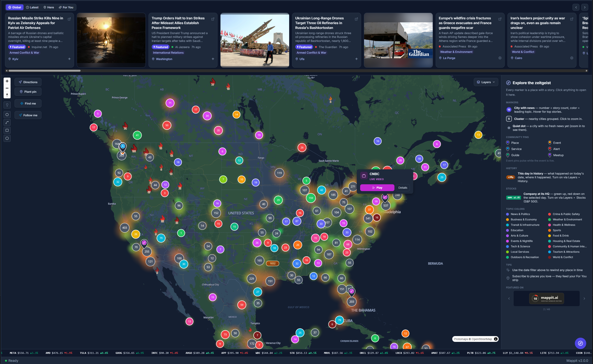This screenshot has width=593, height=364.
Task: Click the sparkle icon on Kyiv story card
Action: [x=69, y=59]
